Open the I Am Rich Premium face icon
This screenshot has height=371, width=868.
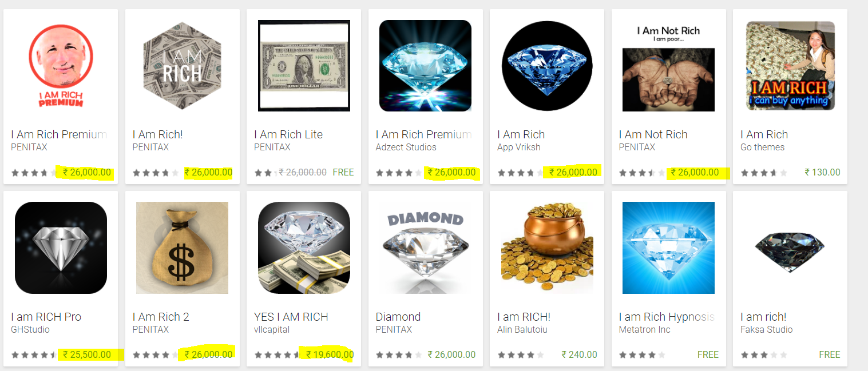point(61,66)
